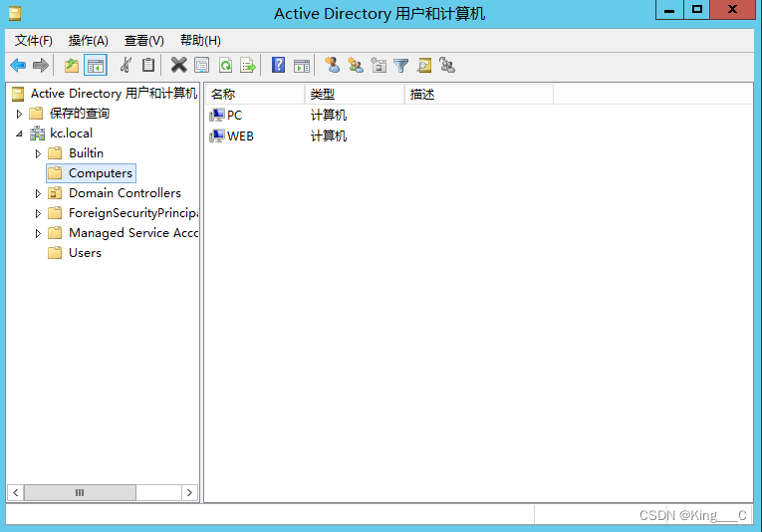Open the 文件(F) menu
Screen dimensions: 762x532
point(34,40)
